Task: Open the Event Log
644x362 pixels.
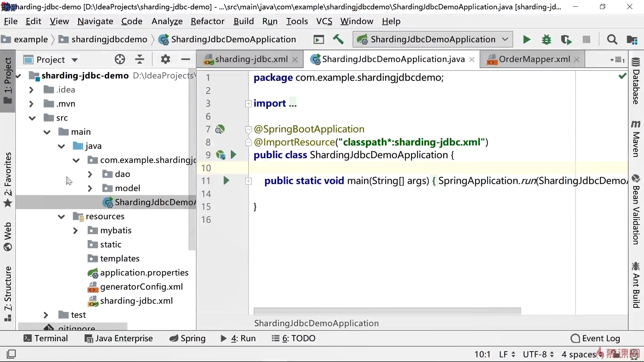Action: (595, 338)
